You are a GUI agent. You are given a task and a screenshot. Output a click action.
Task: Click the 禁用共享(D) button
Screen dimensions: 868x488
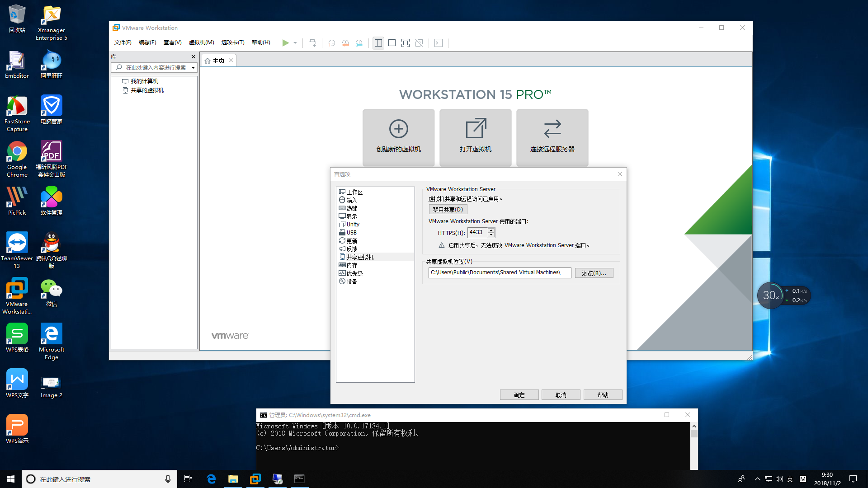point(448,210)
